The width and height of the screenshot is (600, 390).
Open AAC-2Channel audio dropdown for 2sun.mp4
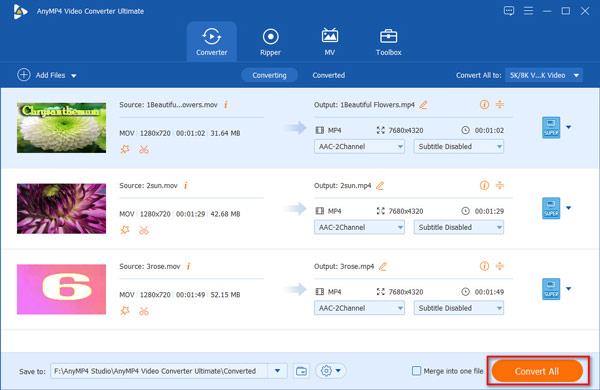pyautogui.click(x=359, y=227)
